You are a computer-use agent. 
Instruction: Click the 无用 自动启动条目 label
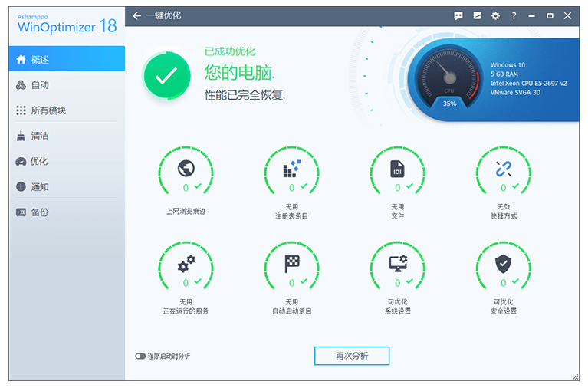292,306
